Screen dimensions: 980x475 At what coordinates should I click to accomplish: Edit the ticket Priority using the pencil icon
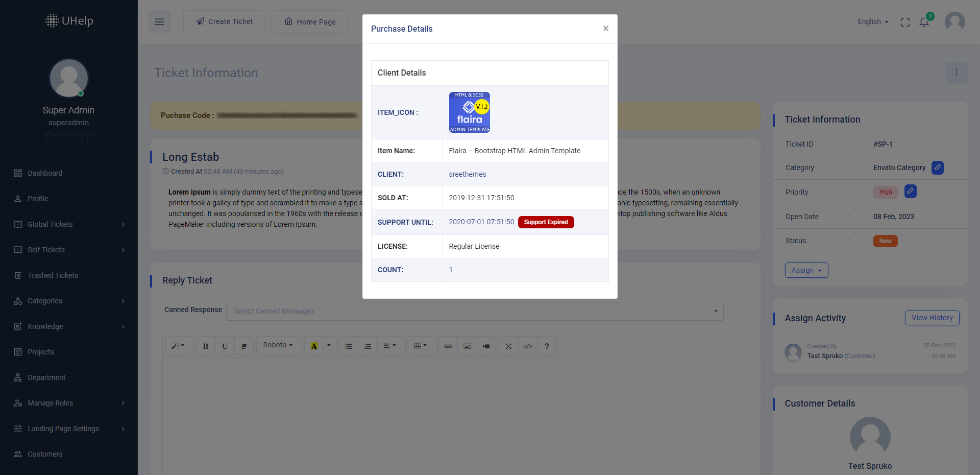910,192
